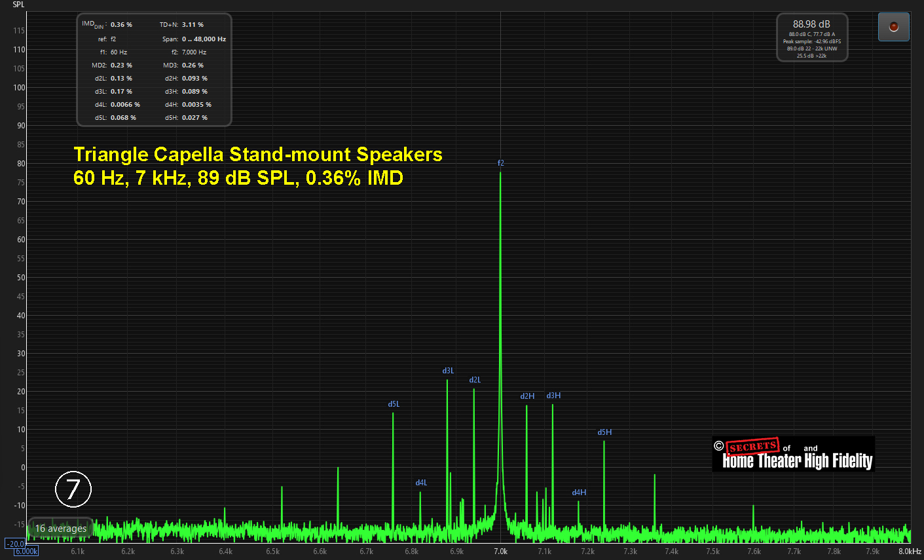Screen dimensions: 924x560
Task: Click the 8.0kHz axis end label
Action: [x=910, y=551]
